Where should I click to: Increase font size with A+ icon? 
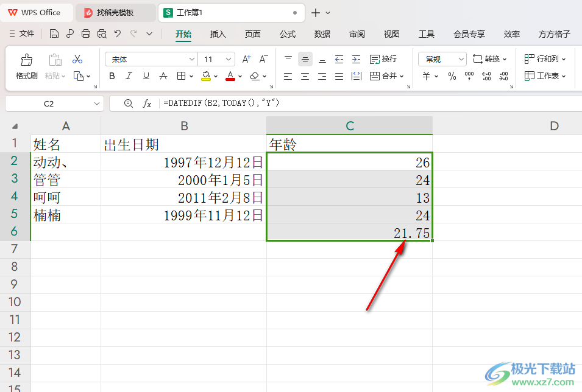click(246, 59)
